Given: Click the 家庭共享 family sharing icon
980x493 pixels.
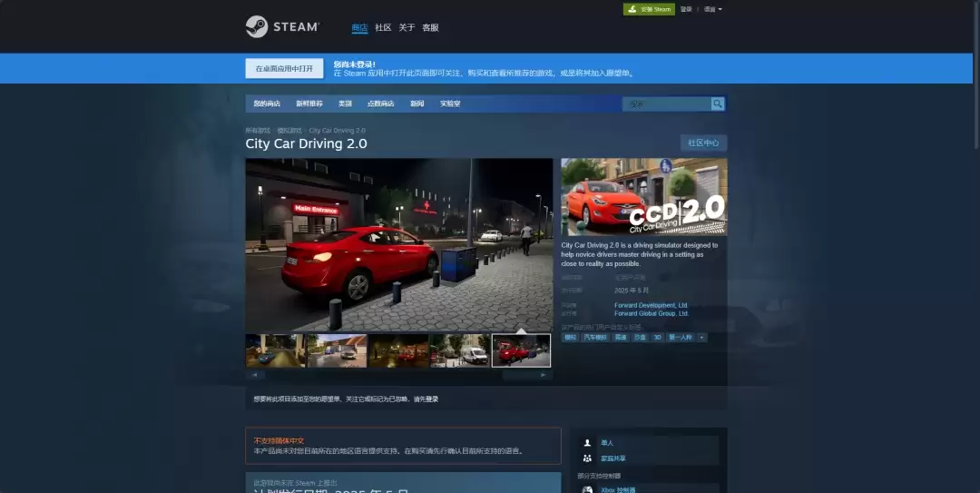Looking at the screenshot, I should [x=587, y=458].
